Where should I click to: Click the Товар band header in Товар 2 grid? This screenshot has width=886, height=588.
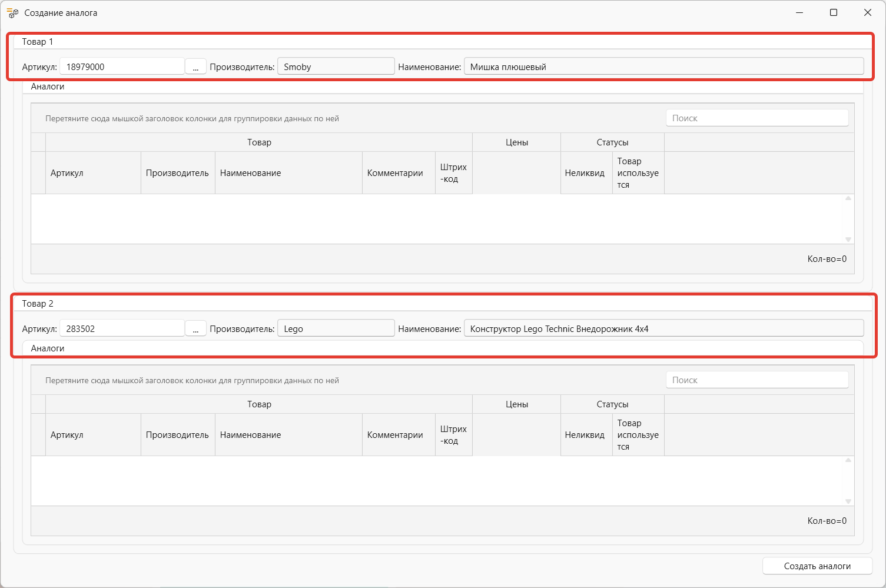click(x=259, y=404)
